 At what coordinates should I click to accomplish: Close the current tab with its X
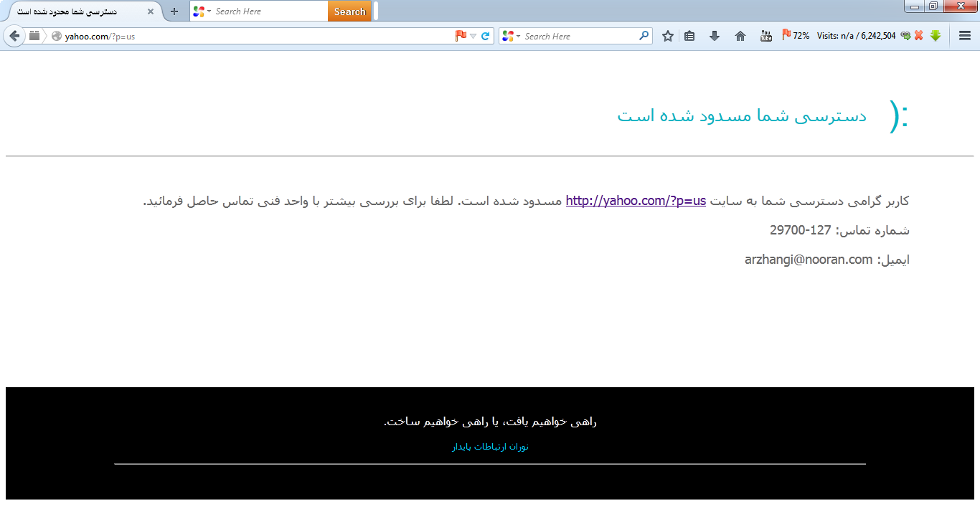point(151,11)
